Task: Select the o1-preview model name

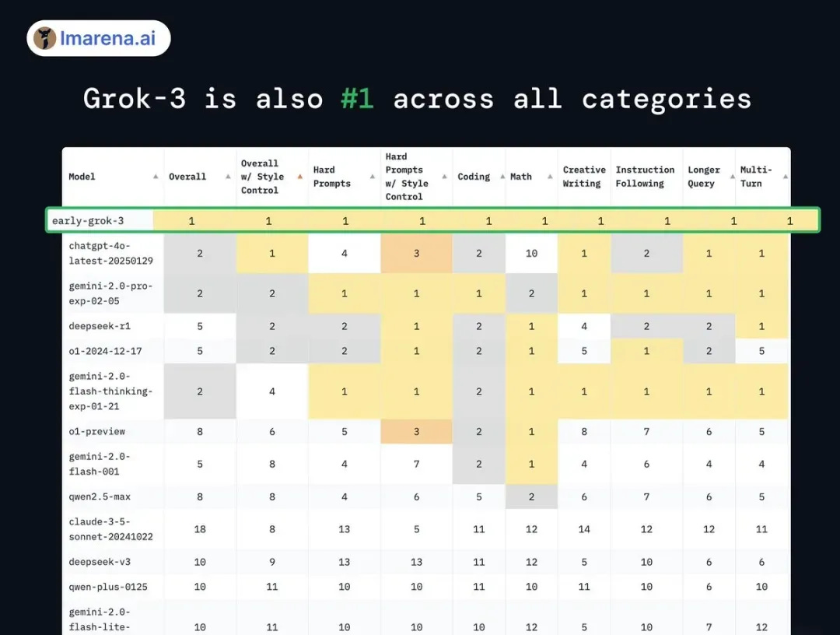Action: coord(96,431)
